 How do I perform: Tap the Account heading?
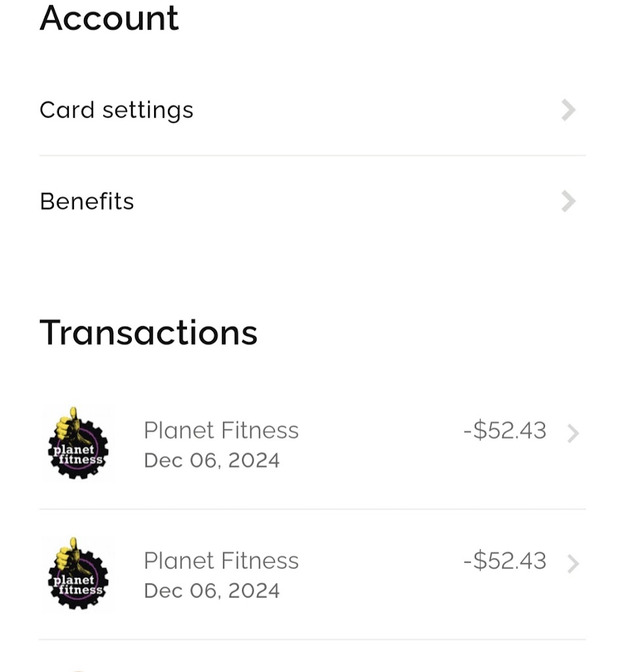109,18
